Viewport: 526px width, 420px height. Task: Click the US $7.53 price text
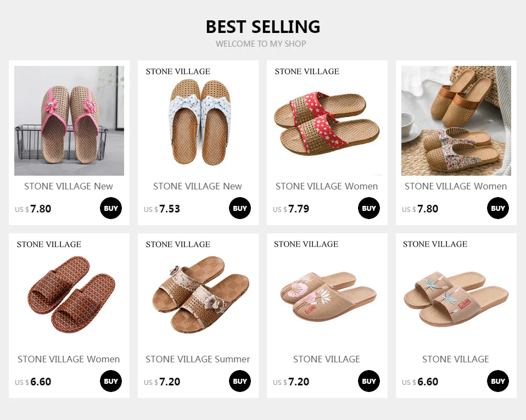click(163, 209)
